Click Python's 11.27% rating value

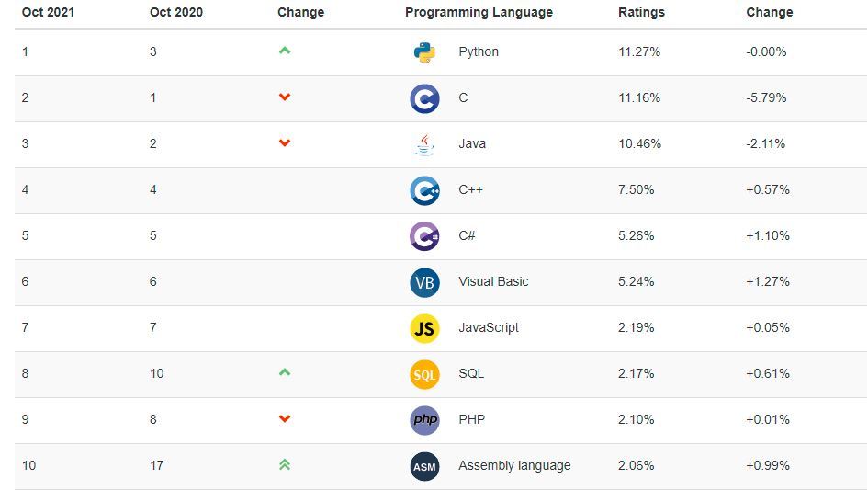[639, 51]
